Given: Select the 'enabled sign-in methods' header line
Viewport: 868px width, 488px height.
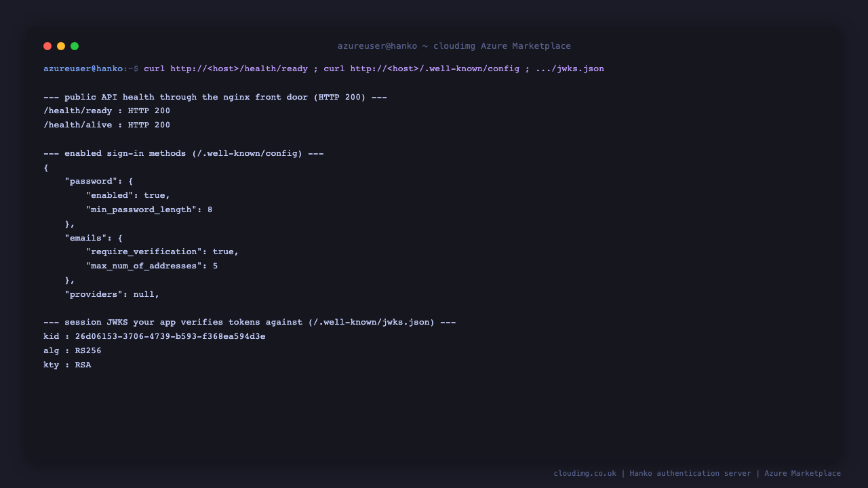Looking at the screenshot, I should click(184, 153).
